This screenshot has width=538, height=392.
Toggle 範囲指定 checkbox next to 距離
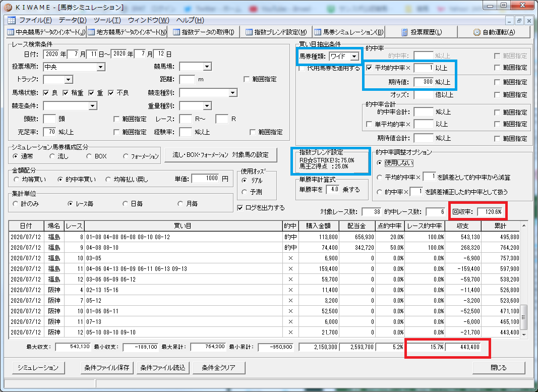247,79
